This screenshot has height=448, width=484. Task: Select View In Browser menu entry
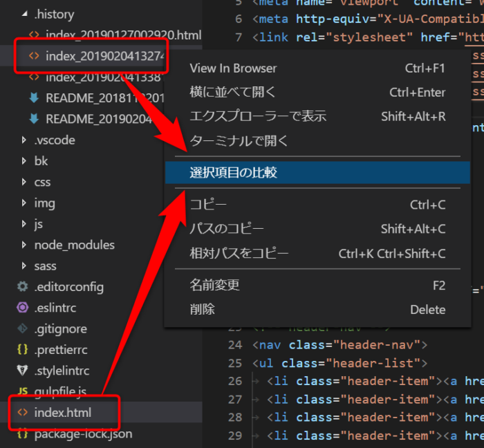click(x=233, y=68)
